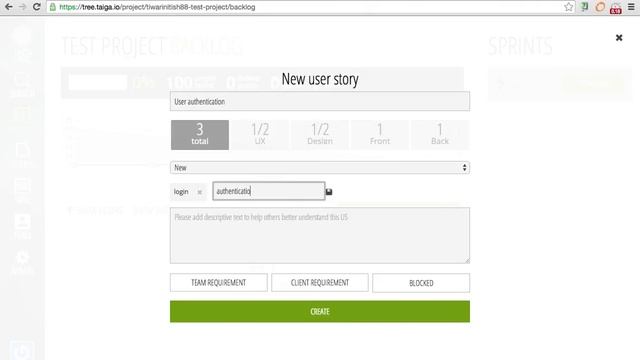Select the 3 total points box
Viewport: 640px width, 360px height.
200,135
